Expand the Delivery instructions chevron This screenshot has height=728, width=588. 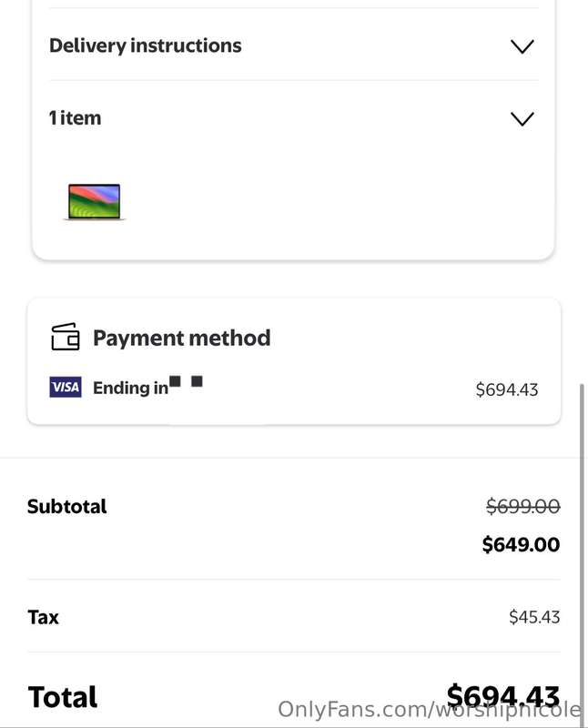point(522,46)
